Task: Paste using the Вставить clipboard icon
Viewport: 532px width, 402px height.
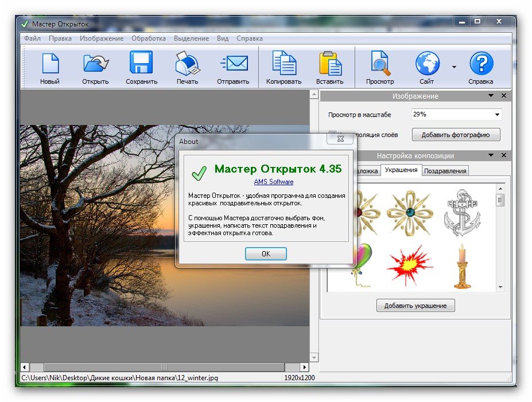Action: point(330,64)
